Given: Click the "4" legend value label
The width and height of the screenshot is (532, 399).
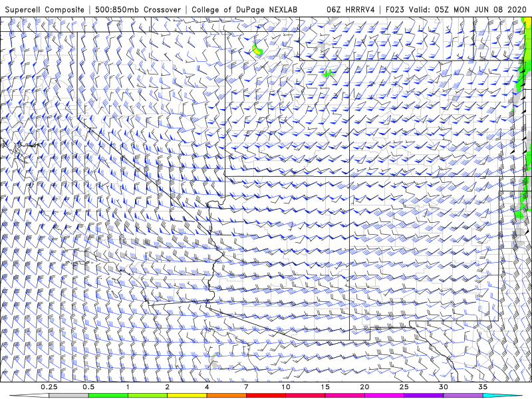Looking at the screenshot, I should [x=207, y=387].
